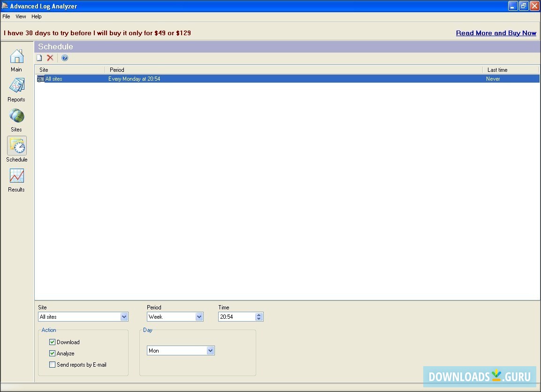
Task: Close the Advanced Log Analyzer window
Action: [x=534, y=6]
